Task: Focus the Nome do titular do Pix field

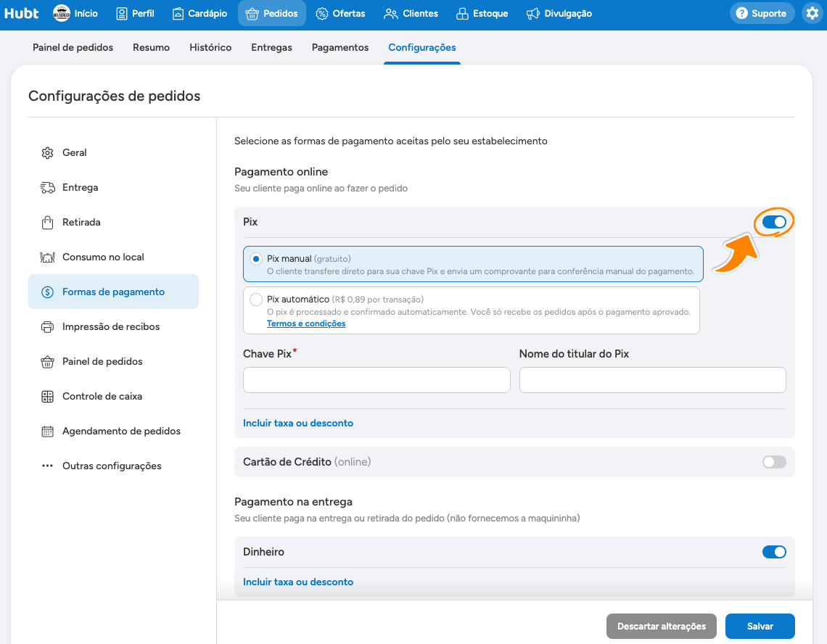Action: pos(652,380)
